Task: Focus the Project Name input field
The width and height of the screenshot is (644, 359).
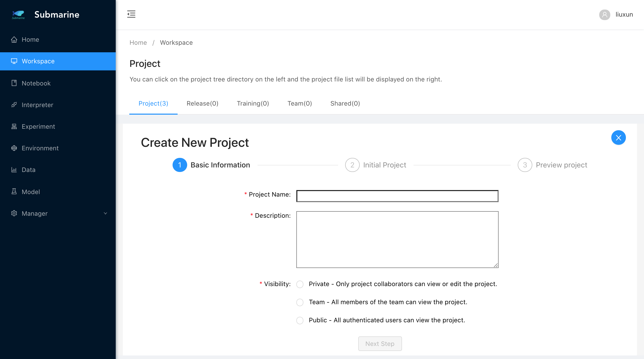Action: pyautogui.click(x=397, y=196)
